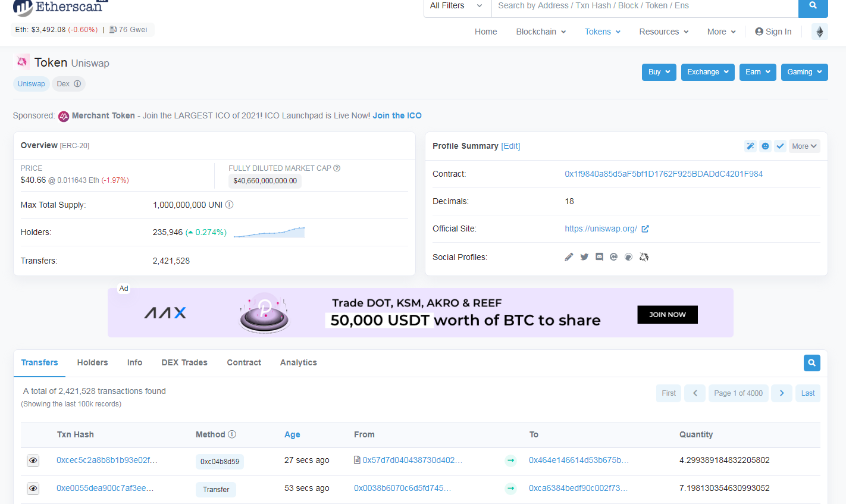The width and height of the screenshot is (846, 504).
Task: Click the green arrow in the 0xe0055dea900c7af3ee row
Action: pos(510,489)
